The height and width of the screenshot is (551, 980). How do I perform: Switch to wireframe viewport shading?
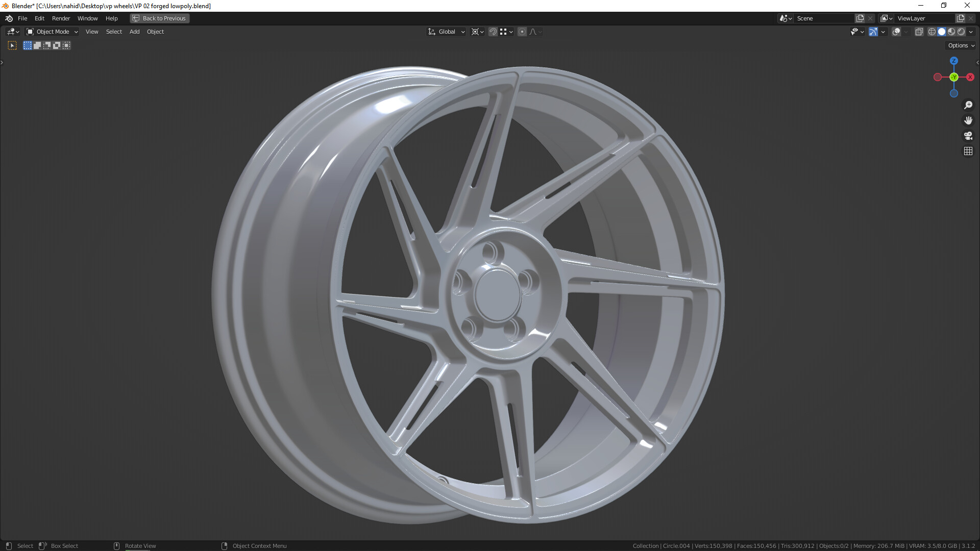click(x=932, y=32)
